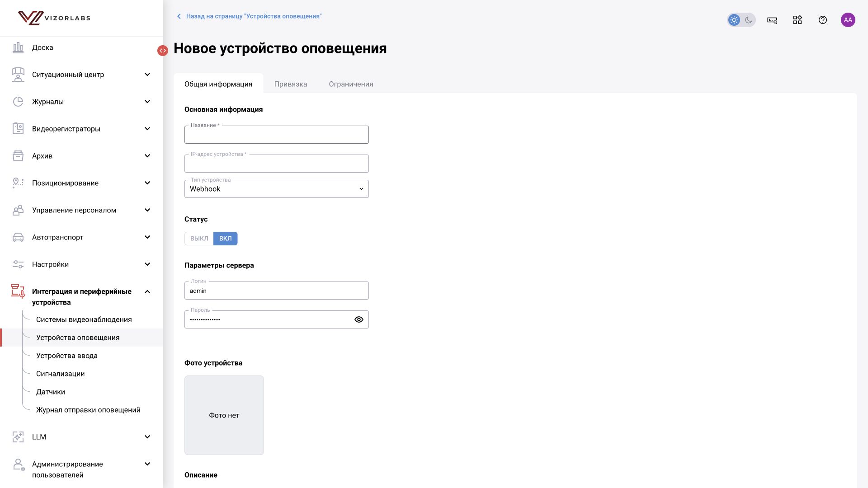Click the Позиционирование map-pin icon
Image resolution: width=868 pixels, height=488 pixels.
(18, 183)
